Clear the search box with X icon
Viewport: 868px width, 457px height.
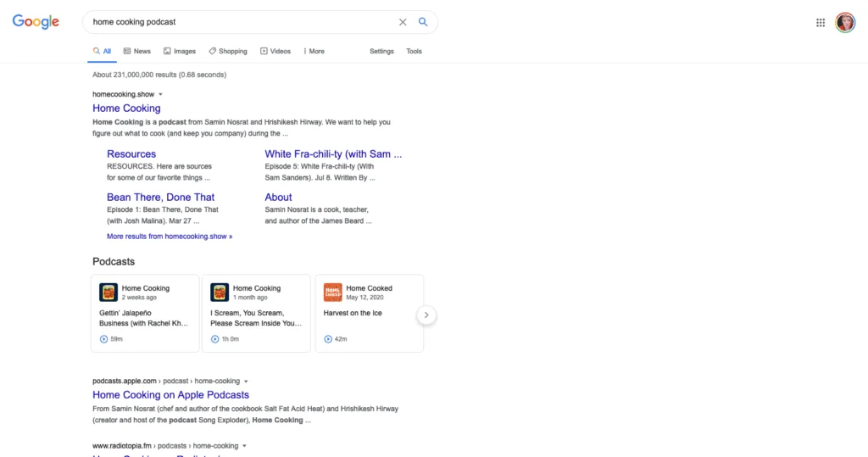pos(403,22)
